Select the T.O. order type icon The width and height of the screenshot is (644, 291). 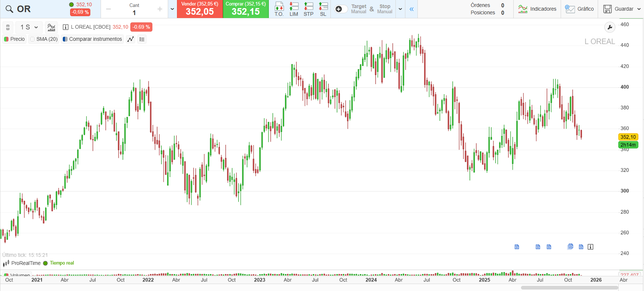tap(279, 9)
